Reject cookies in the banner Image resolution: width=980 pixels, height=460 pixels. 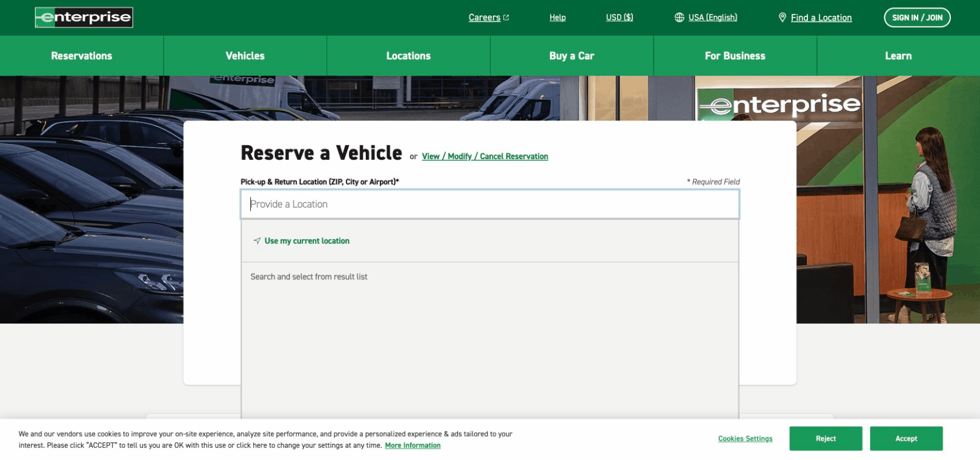click(x=826, y=439)
